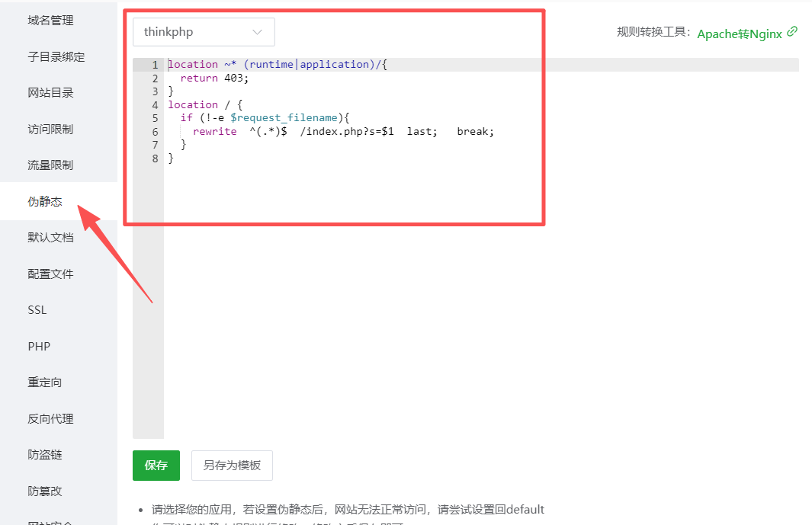Open the thinkphp application dropdown
The height and width of the screenshot is (525, 812).
(x=203, y=32)
